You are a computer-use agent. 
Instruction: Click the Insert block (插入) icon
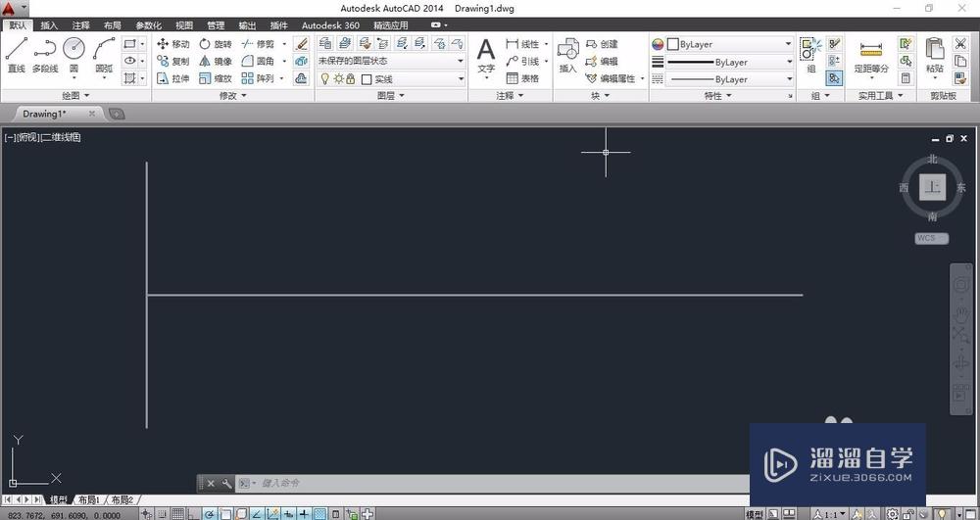click(568, 55)
